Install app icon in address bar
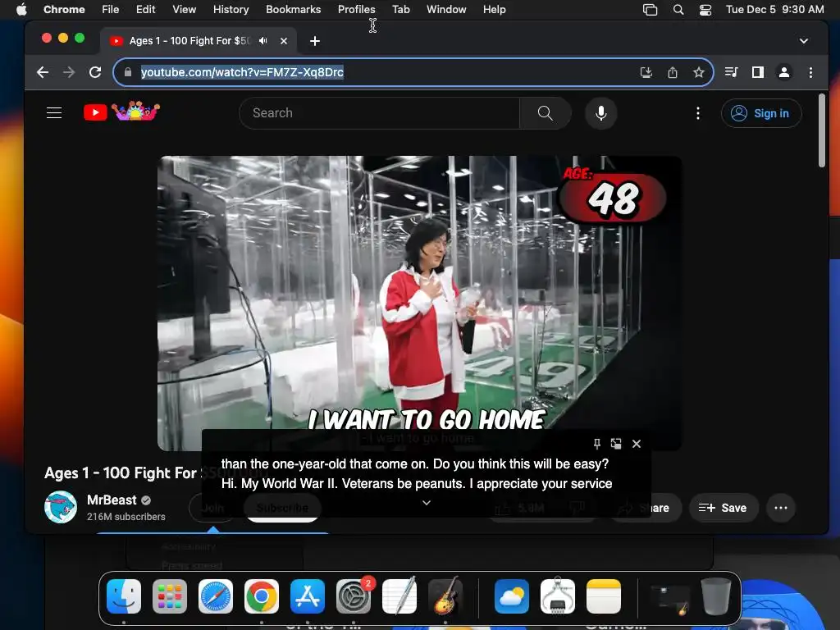The width and height of the screenshot is (840, 630). tap(646, 72)
